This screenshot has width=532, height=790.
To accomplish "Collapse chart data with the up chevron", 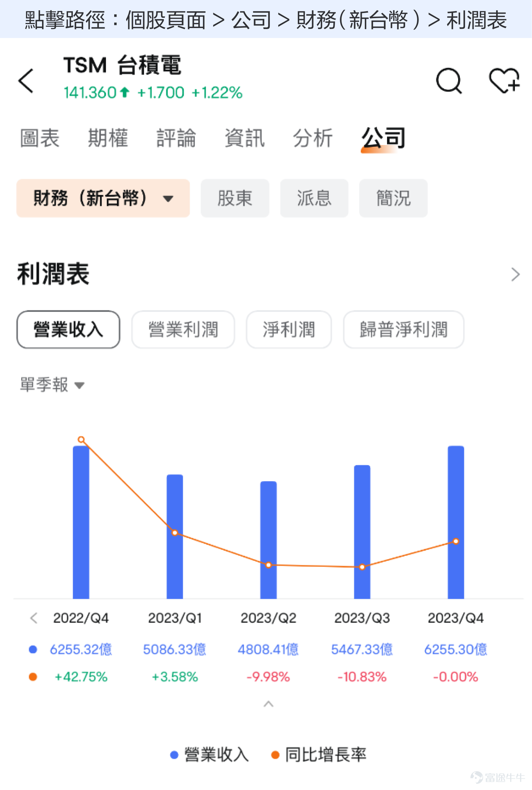I will [x=268, y=704].
